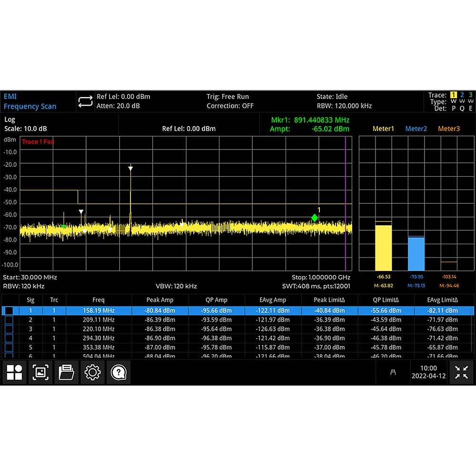The width and height of the screenshot is (476, 476).
Task: Open the EMI Frequency Scan mode menu
Action: point(30,101)
